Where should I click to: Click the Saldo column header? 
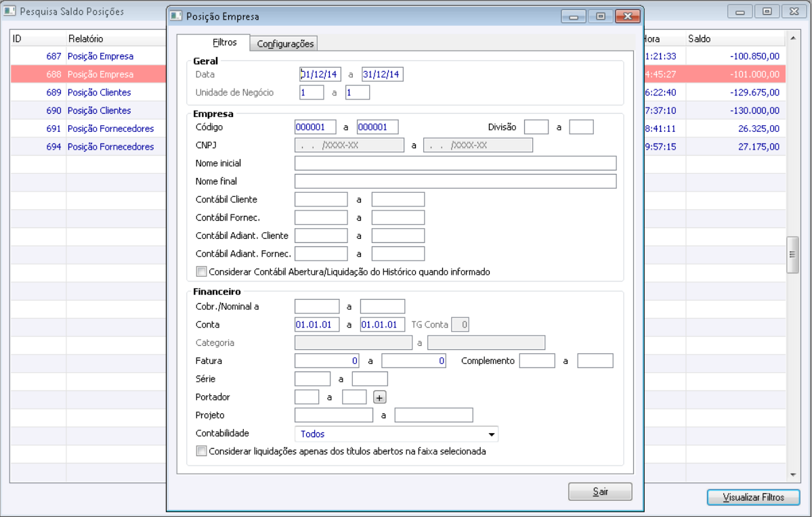(735, 39)
